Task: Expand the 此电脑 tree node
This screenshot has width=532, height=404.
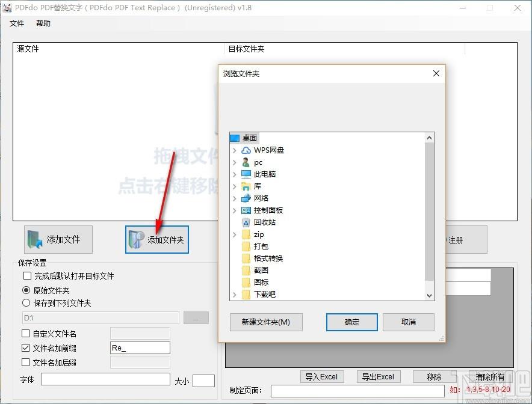Action: click(235, 174)
